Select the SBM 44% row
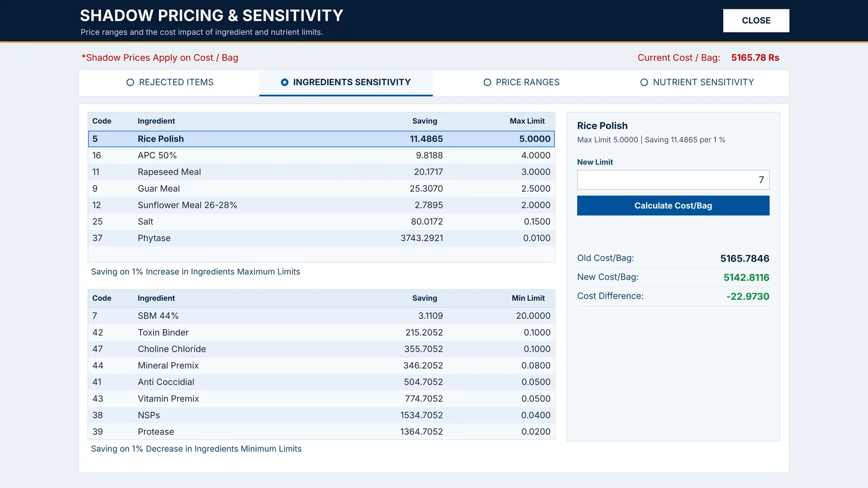The image size is (868, 488). (321, 316)
